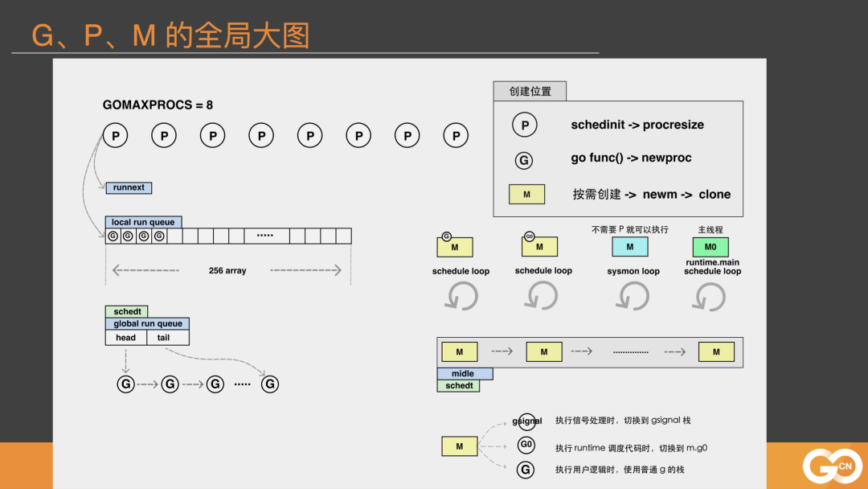This screenshot has height=489, width=868.
Task: Click the G circle below the head cell
Action: pyautogui.click(x=125, y=384)
